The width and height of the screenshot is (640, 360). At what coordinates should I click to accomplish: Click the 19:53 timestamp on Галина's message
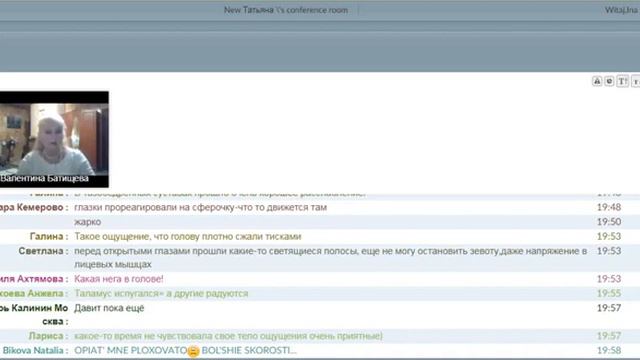[x=609, y=236]
